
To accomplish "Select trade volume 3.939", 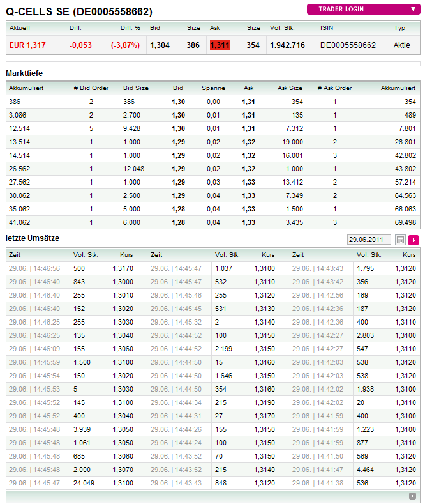I will coord(82,429).
